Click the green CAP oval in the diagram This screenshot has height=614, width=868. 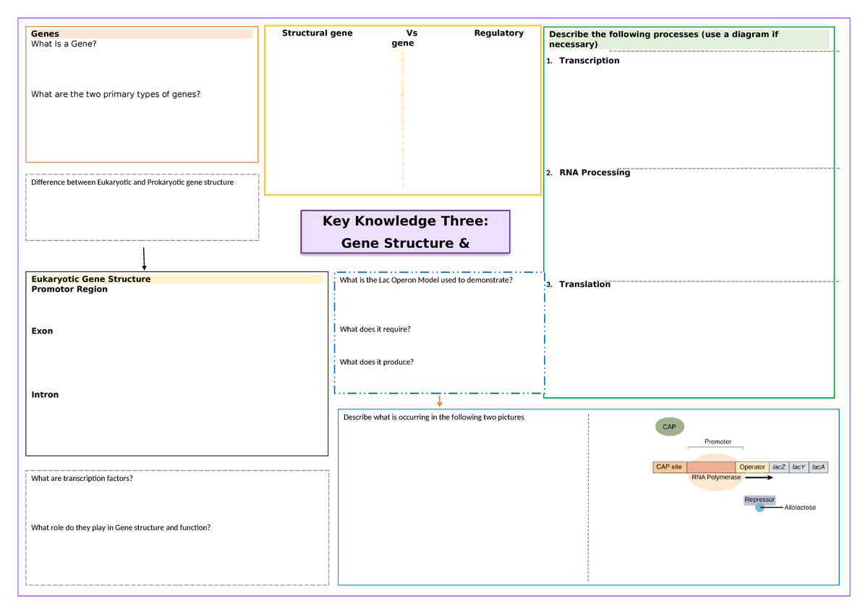pos(669,427)
